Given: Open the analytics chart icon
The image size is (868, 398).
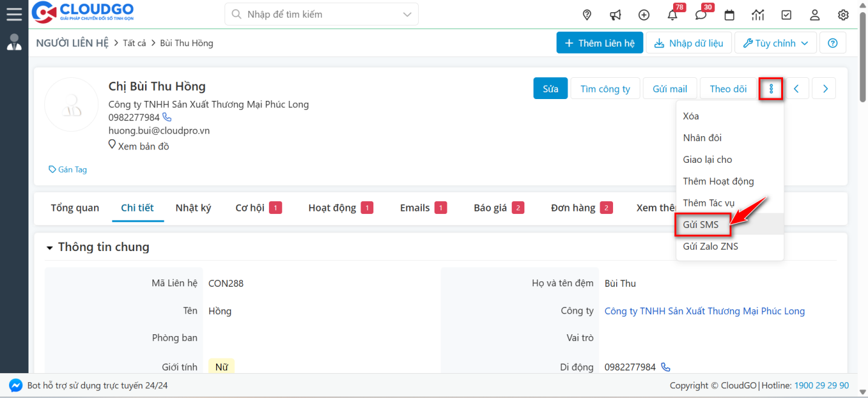Looking at the screenshot, I should (758, 14).
